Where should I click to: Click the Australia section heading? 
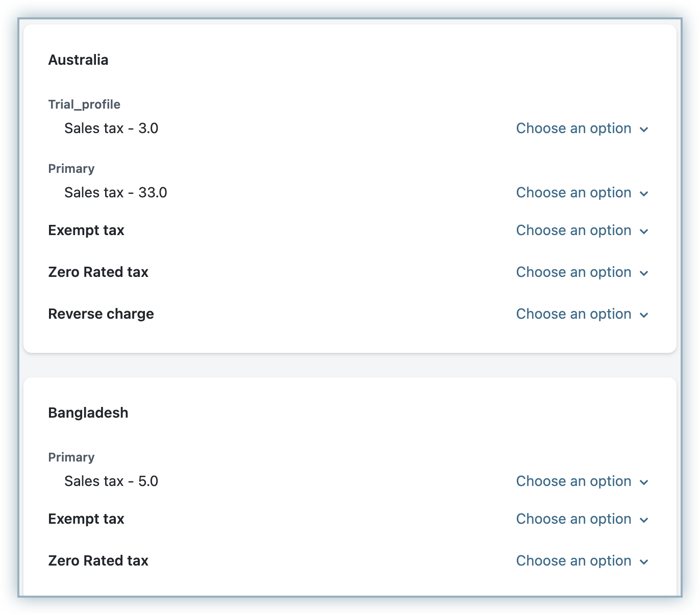(x=78, y=60)
